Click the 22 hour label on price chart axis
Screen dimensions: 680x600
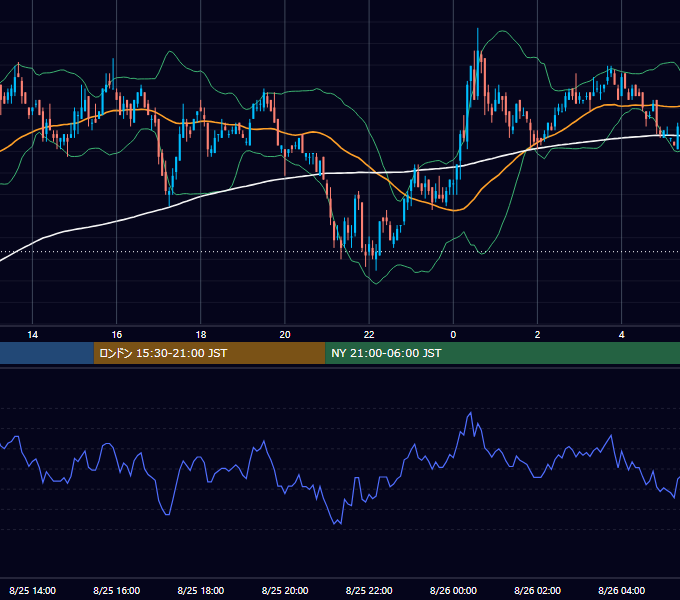point(369,335)
